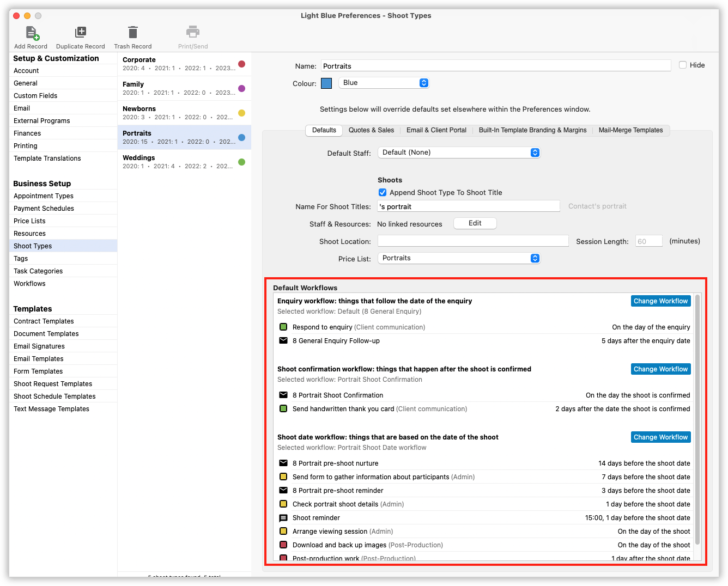Screen dimensions: 728x586
Task: Click the Add Record toolbar icon
Action: click(x=31, y=34)
